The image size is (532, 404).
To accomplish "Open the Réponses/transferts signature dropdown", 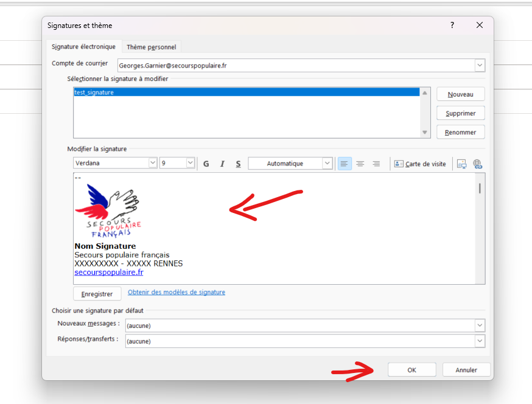I will click(480, 341).
